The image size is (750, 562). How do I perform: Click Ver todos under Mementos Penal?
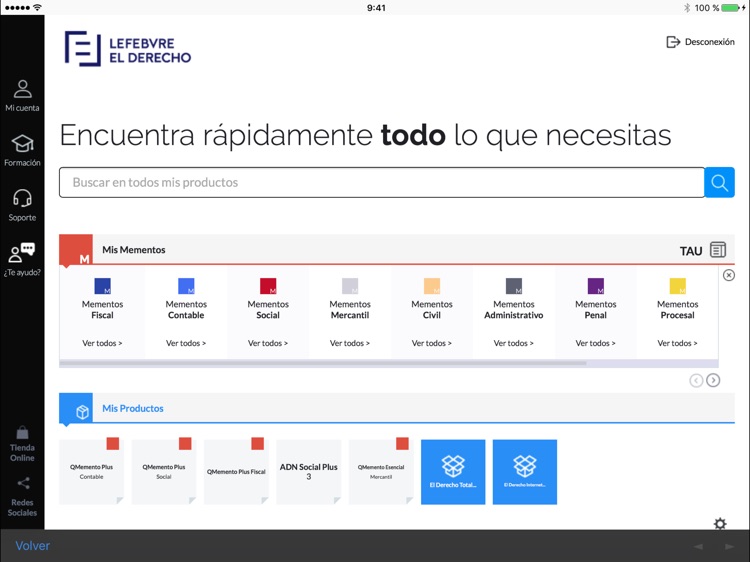596,343
